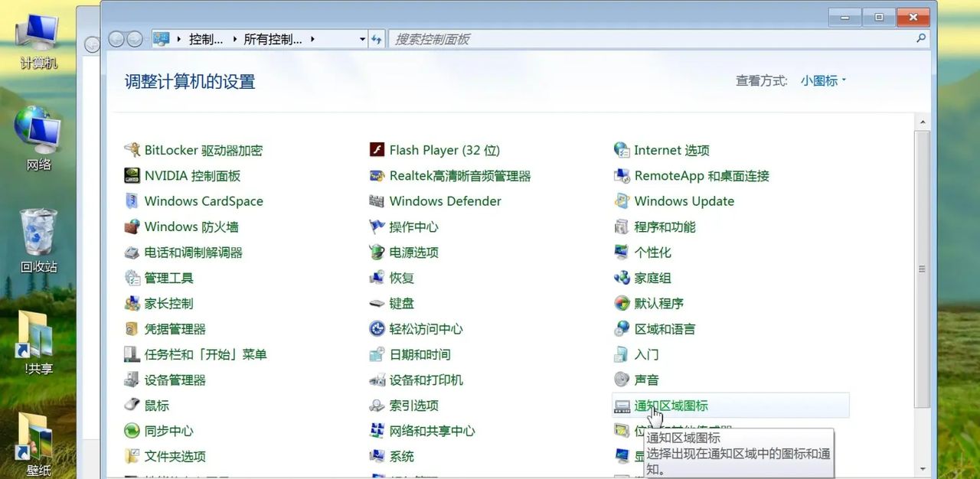The image size is (980, 479).
Task: Open the 家庭组 link
Action: click(652, 278)
